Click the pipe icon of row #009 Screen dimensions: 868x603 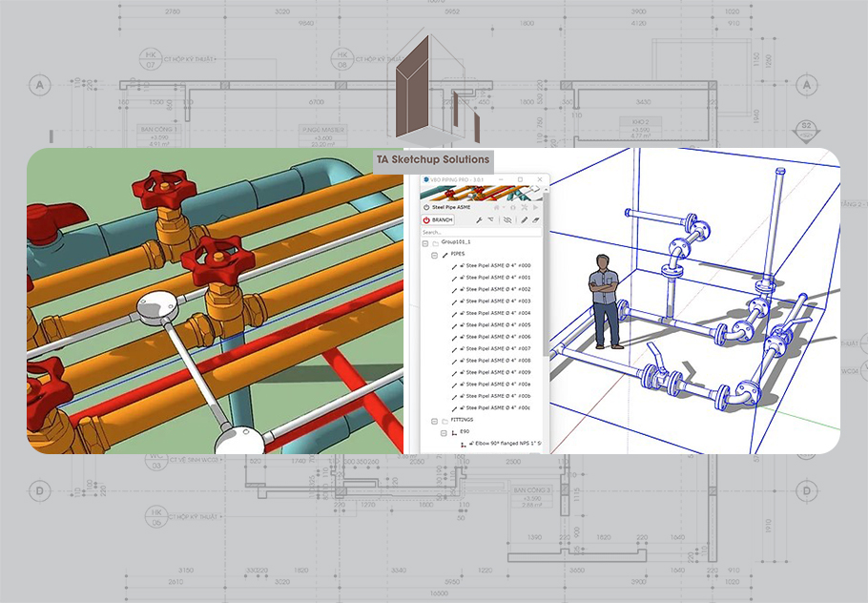[x=454, y=373]
